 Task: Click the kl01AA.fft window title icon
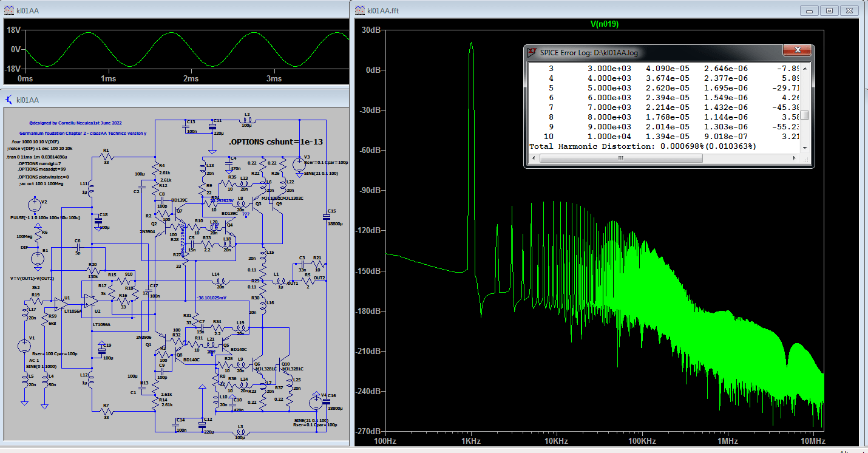point(359,10)
